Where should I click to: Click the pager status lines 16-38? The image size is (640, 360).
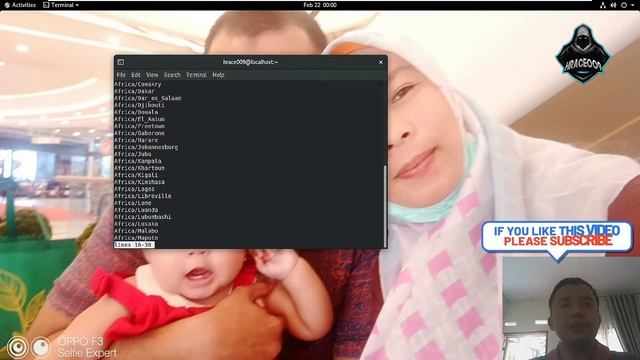coord(134,244)
